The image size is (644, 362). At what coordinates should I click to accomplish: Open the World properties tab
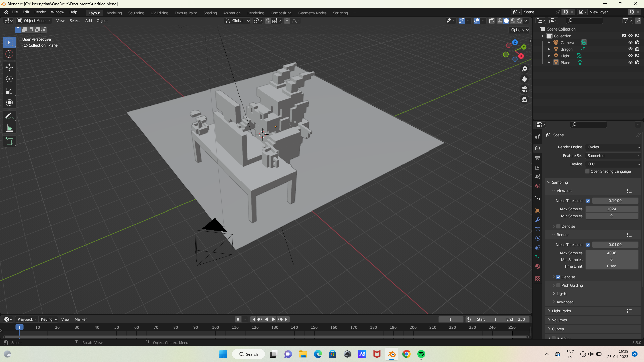537,186
